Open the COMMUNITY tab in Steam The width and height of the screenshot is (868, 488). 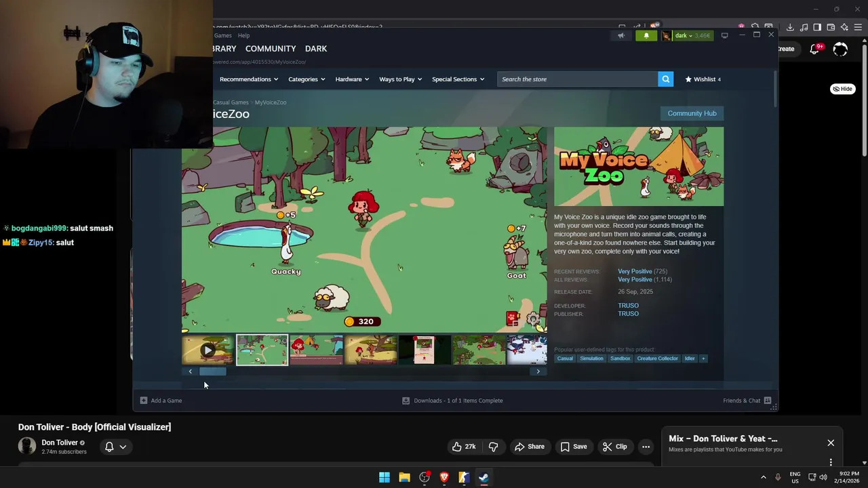[271, 49]
